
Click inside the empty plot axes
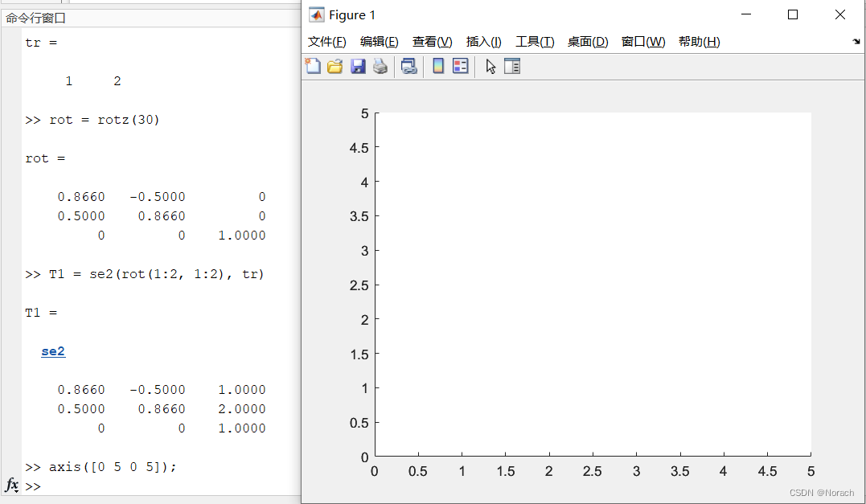pyautogui.click(x=593, y=285)
